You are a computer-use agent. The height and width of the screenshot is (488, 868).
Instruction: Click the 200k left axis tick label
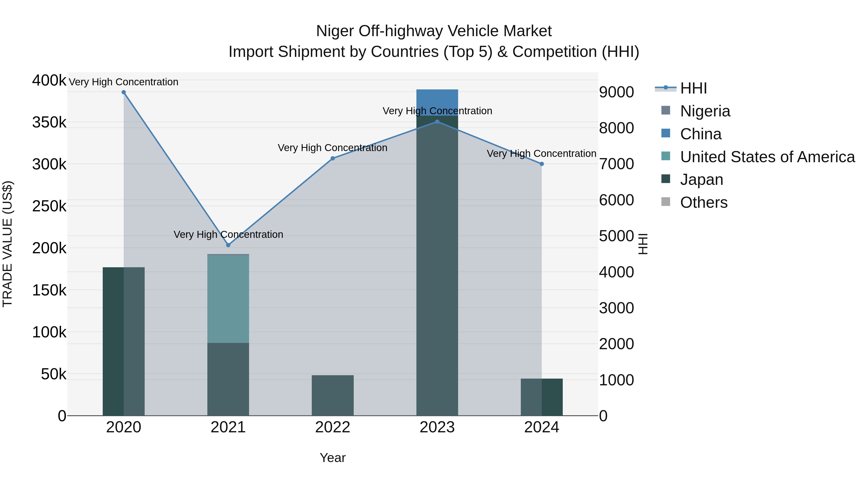[x=49, y=248]
